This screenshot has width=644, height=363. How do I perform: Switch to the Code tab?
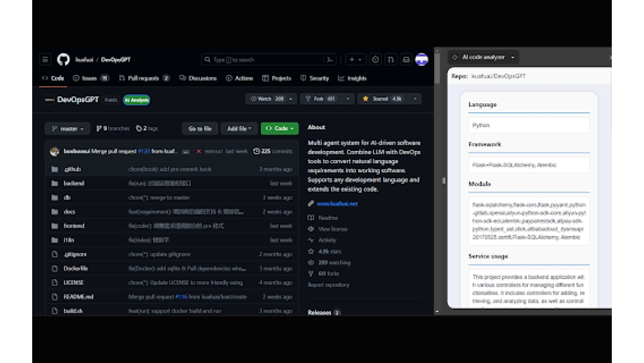tap(53, 78)
